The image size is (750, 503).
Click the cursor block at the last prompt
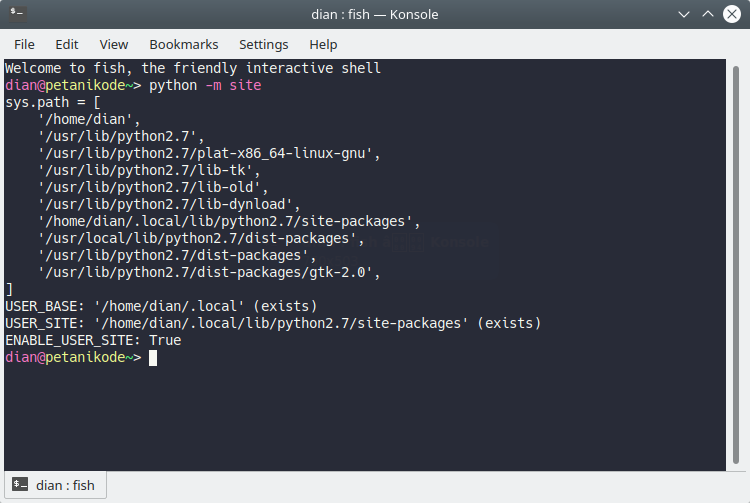point(153,358)
